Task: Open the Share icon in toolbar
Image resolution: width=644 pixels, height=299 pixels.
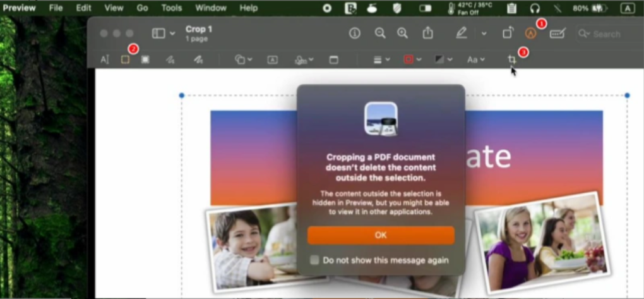Action: (x=428, y=34)
